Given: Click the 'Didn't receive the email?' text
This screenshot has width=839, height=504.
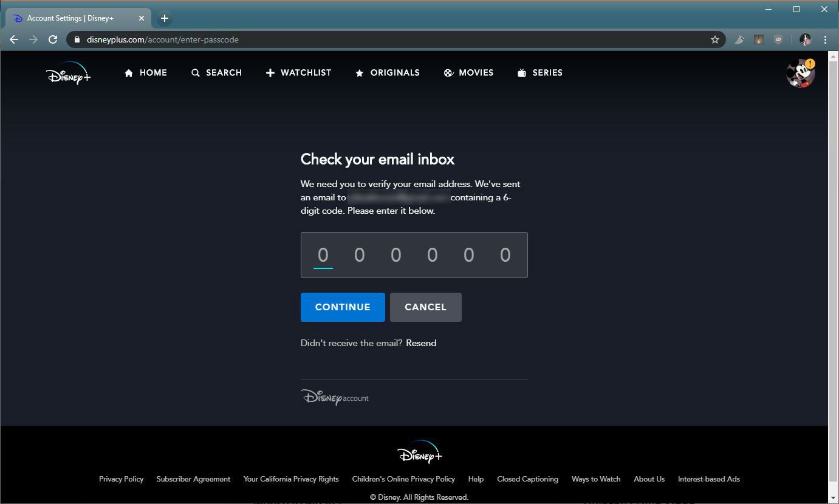Looking at the screenshot, I should [351, 343].
